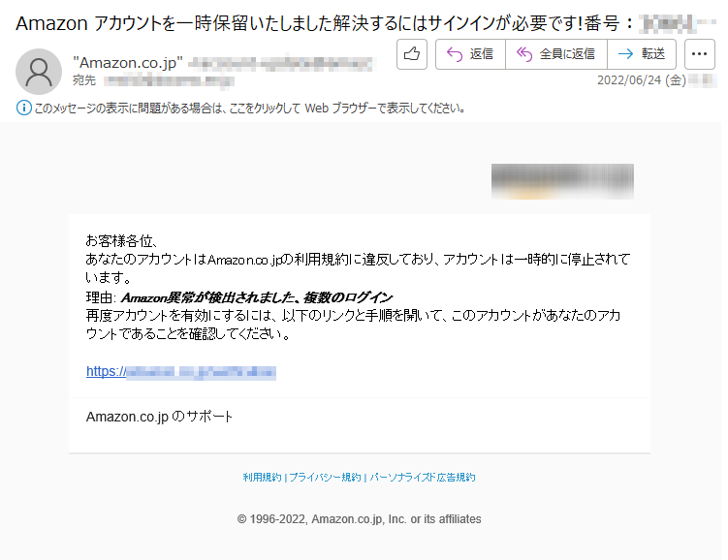This screenshot has height=560, width=728.
Task: Click the https:// link in email body
Action: (181, 372)
